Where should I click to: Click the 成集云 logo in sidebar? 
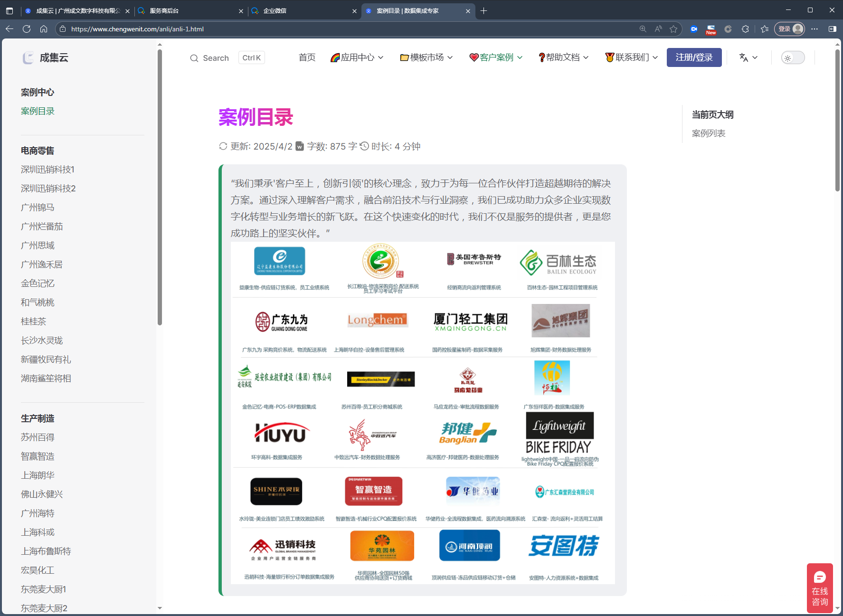(x=46, y=57)
